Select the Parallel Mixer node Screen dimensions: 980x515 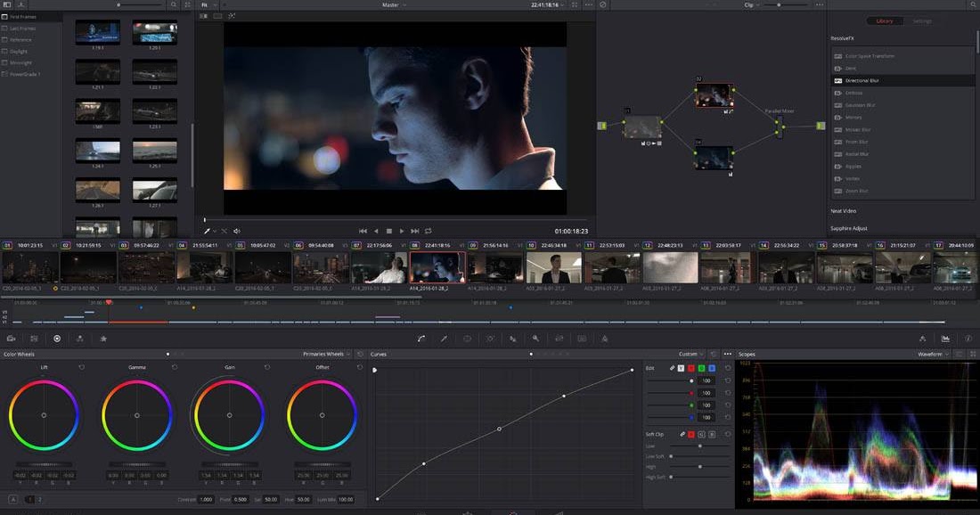[779, 126]
